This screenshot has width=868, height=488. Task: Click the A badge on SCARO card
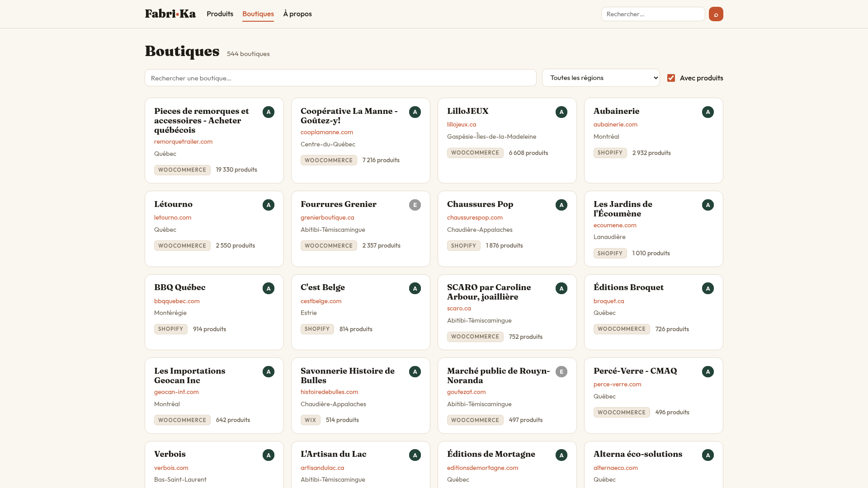[561, 288]
